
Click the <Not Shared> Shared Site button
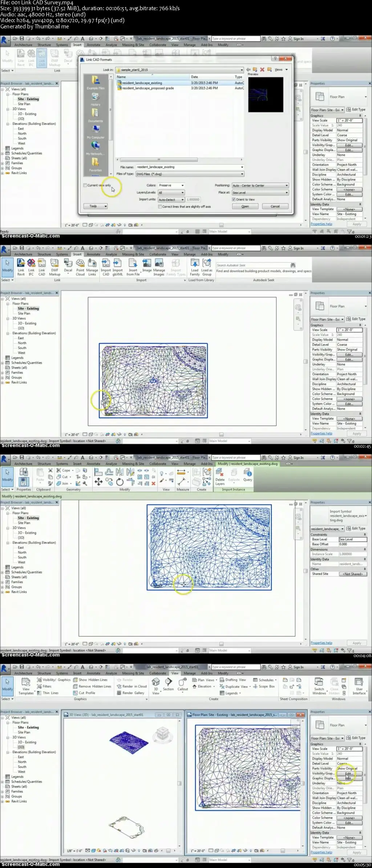[353, 574]
